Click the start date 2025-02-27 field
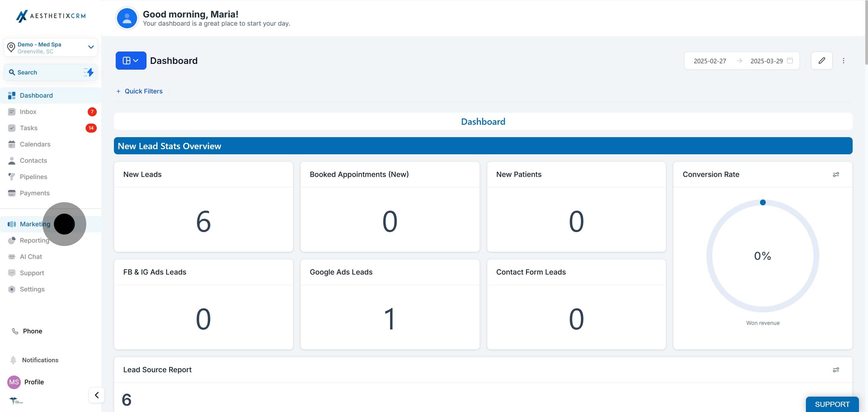Viewport: 868px width, 412px height. 710,61
